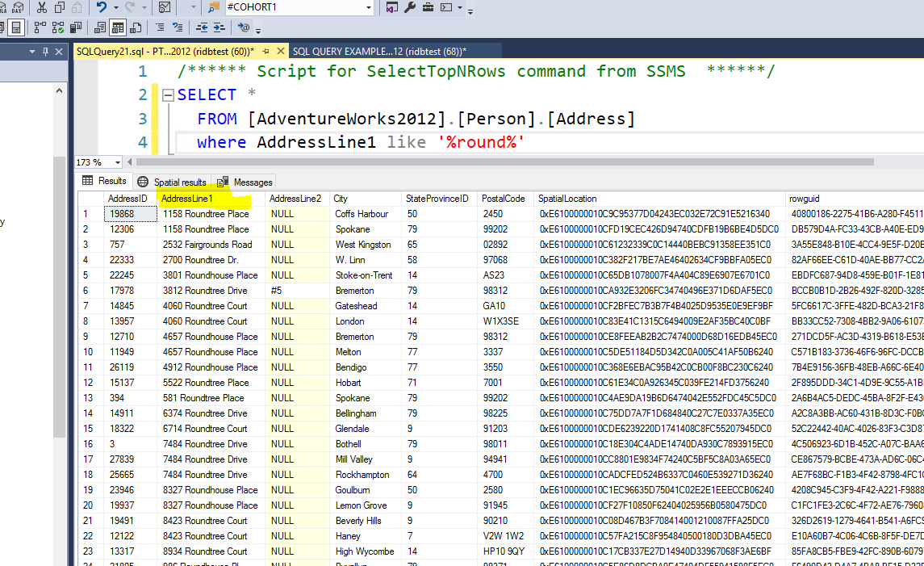Click the side panel scroll up arrow
The height and width of the screenshot is (566, 924).
coord(59,90)
